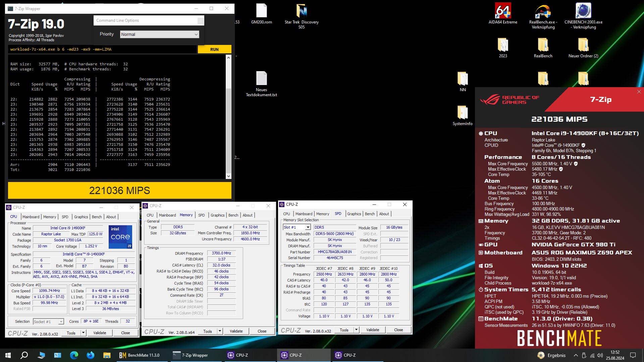Viewport: 644px width, 362px height.
Task: Open AIDA64 Extreme desktop icon
Action: 503,13
